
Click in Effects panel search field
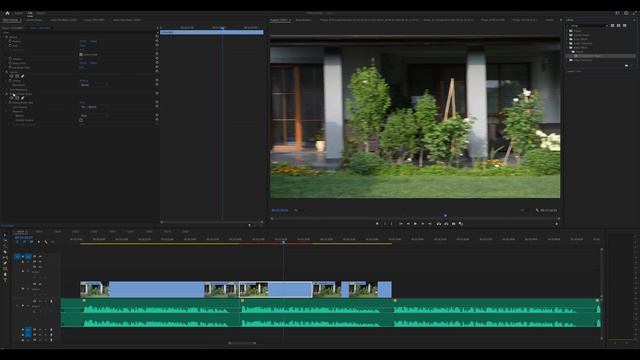588,26
